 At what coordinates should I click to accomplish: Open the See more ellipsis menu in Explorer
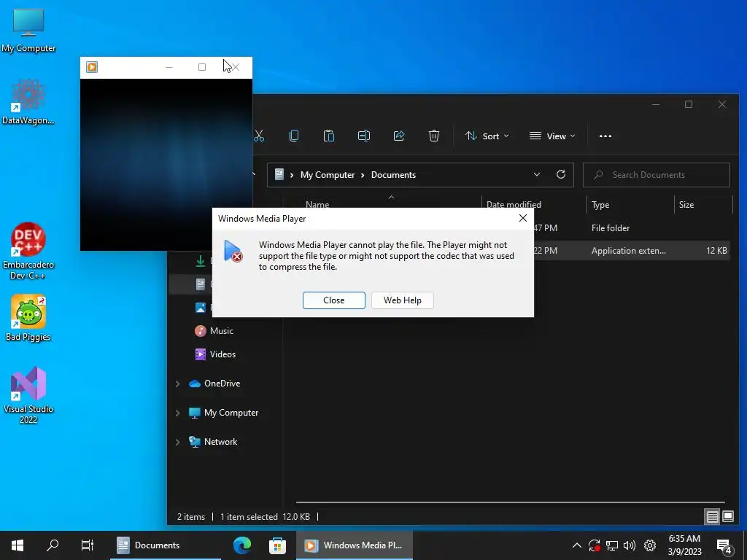(605, 136)
